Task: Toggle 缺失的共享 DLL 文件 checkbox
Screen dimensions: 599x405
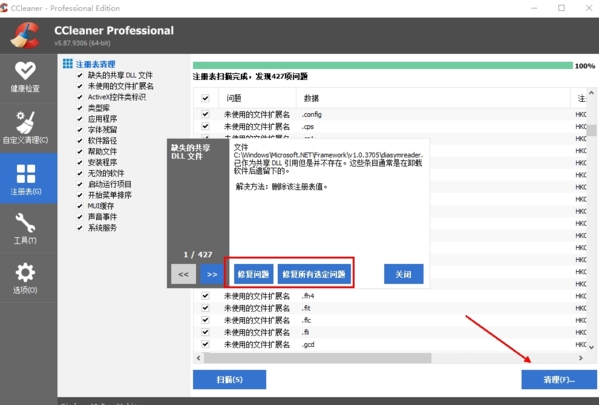Action: [80, 75]
